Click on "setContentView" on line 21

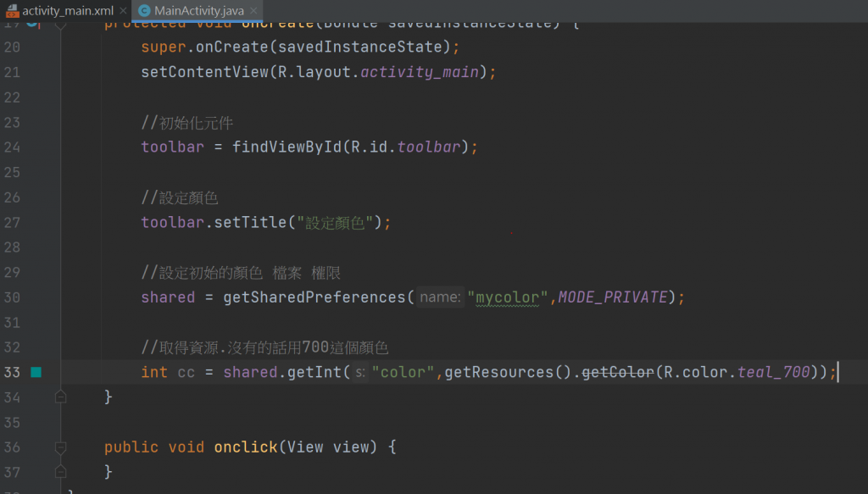[205, 72]
